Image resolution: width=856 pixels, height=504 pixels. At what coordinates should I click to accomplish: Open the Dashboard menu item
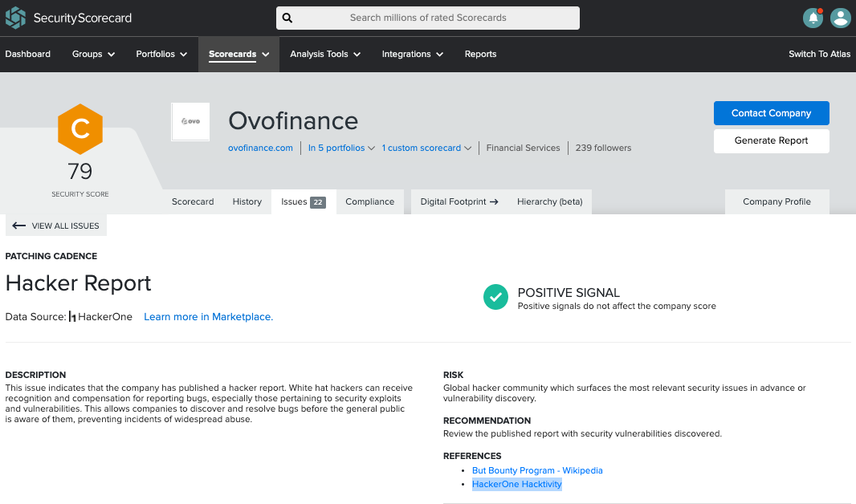pos(28,54)
